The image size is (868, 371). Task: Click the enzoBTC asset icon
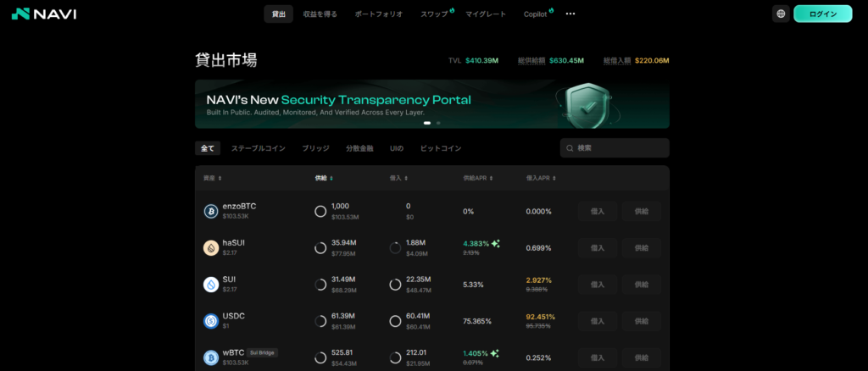click(211, 211)
